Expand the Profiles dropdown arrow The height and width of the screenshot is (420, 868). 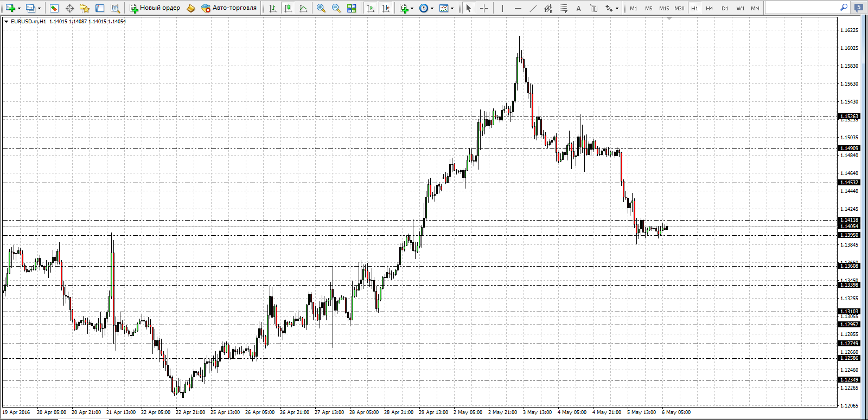click(x=39, y=8)
